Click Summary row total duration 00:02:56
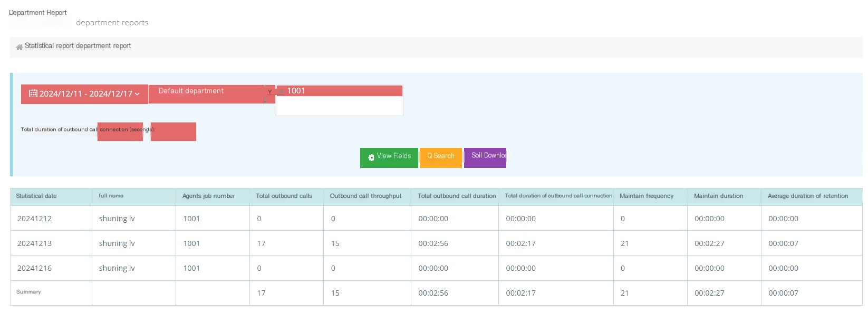Viewport: 868px width, 312px height. (x=433, y=293)
